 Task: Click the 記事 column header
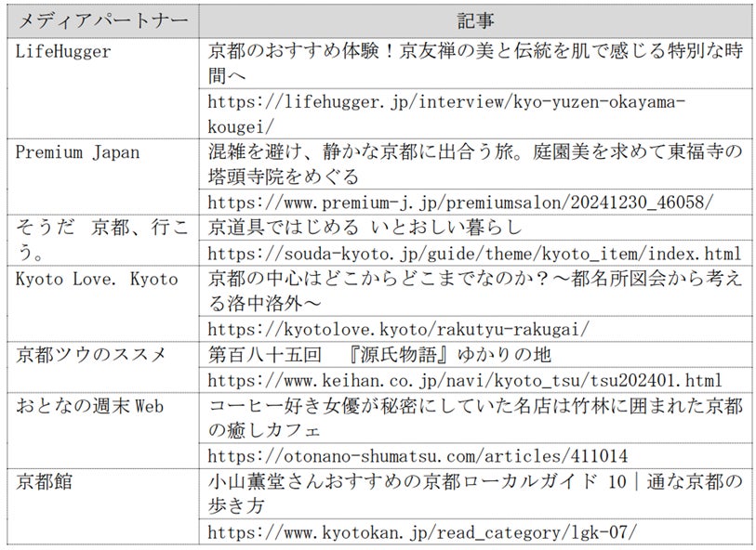[475, 20]
